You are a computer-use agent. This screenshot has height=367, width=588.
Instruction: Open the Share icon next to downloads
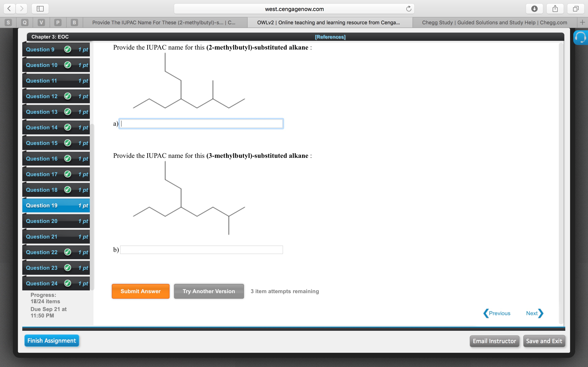[555, 9]
